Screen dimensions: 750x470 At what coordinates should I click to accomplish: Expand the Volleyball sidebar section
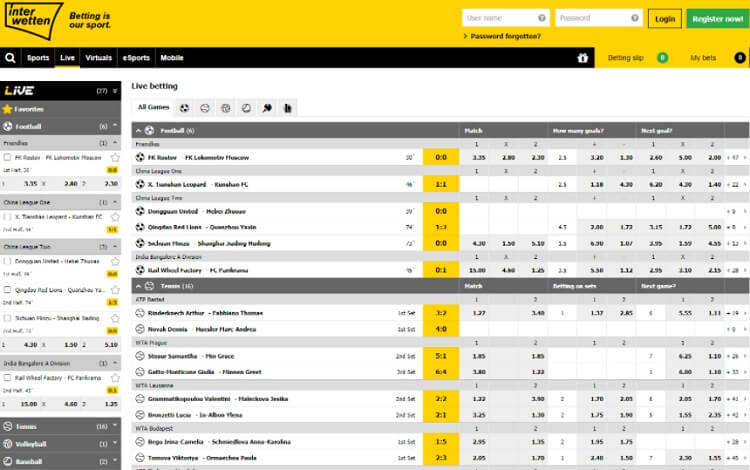pyautogui.click(x=115, y=444)
